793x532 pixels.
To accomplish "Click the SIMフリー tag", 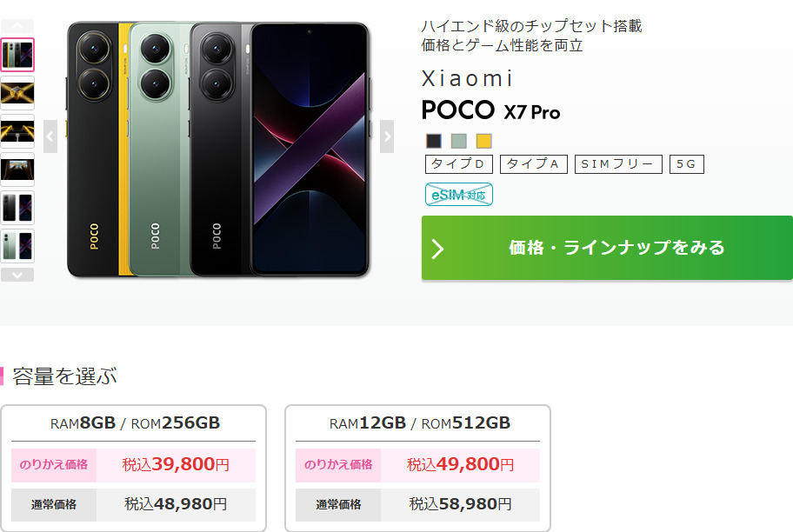I will click(x=618, y=164).
